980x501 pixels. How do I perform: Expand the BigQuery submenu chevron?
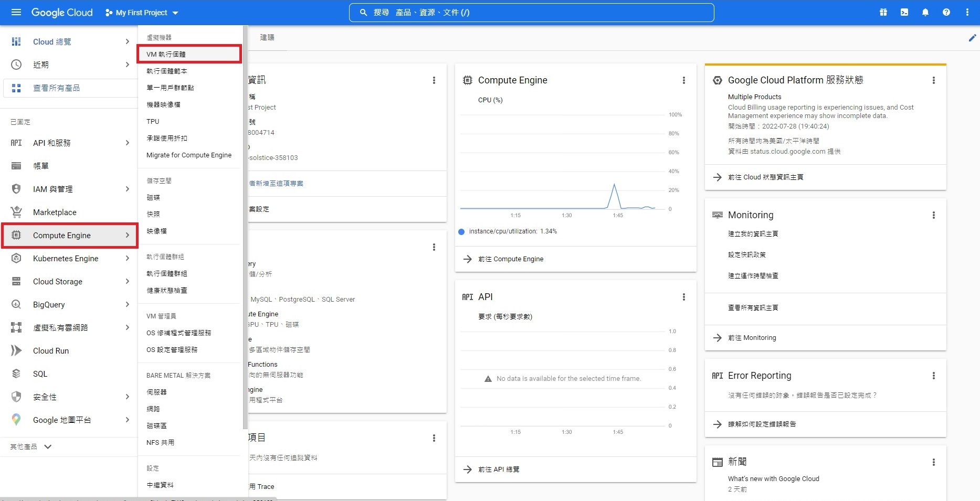tap(127, 304)
